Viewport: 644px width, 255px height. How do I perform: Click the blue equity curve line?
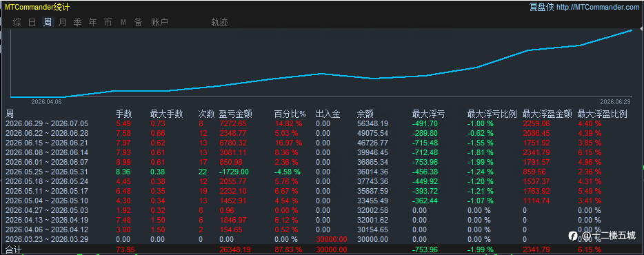tap(321, 74)
